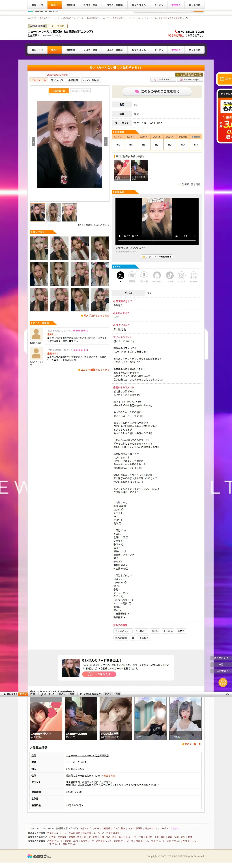Open 出勤情報一覧を見る link
The width and height of the screenshot is (232, 868).
(x=189, y=184)
